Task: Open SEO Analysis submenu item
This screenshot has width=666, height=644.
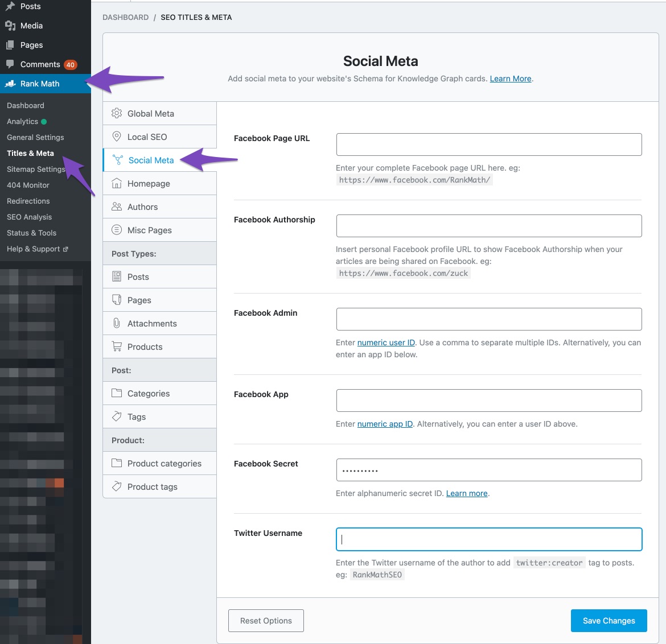Action: pos(29,217)
